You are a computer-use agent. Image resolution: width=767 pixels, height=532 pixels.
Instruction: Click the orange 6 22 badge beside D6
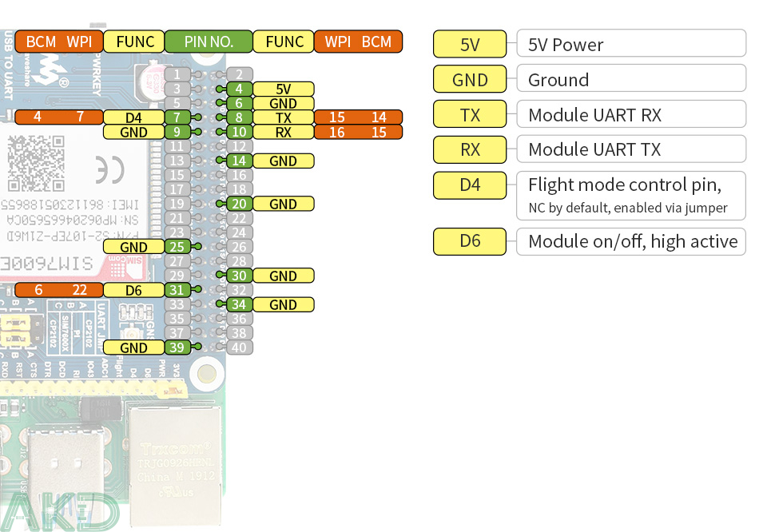[x=58, y=290]
